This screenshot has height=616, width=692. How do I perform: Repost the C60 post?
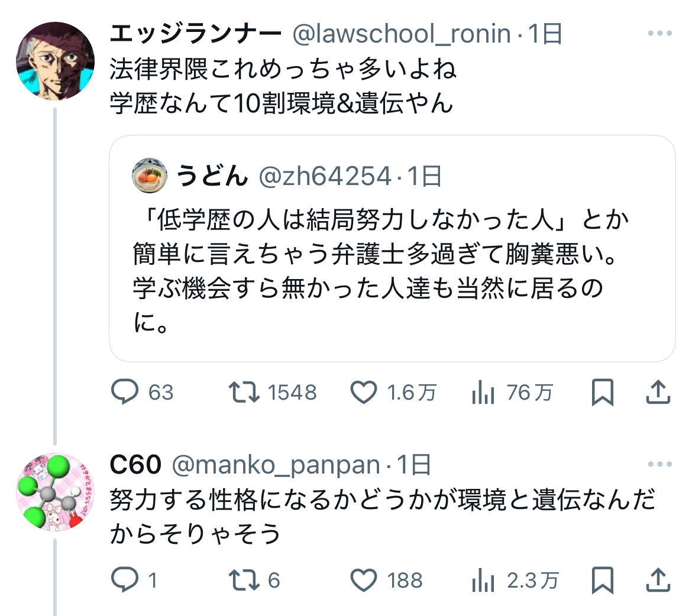point(244,580)
